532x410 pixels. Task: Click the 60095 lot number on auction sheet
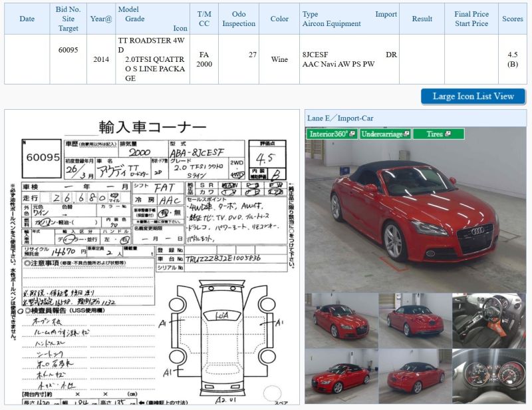click(43, 157)
